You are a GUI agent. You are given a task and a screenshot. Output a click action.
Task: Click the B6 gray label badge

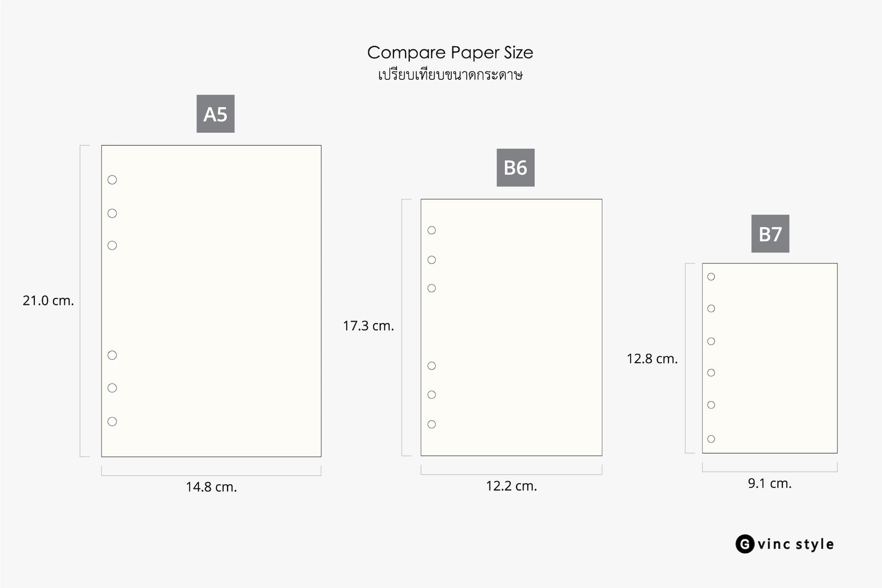[x=515, y=168]
